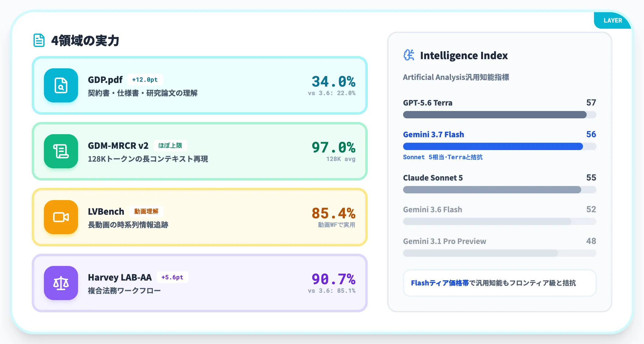
Task: Click the green GDM-MRCR v2 scroll icon
Action: [x=61, y=151]
